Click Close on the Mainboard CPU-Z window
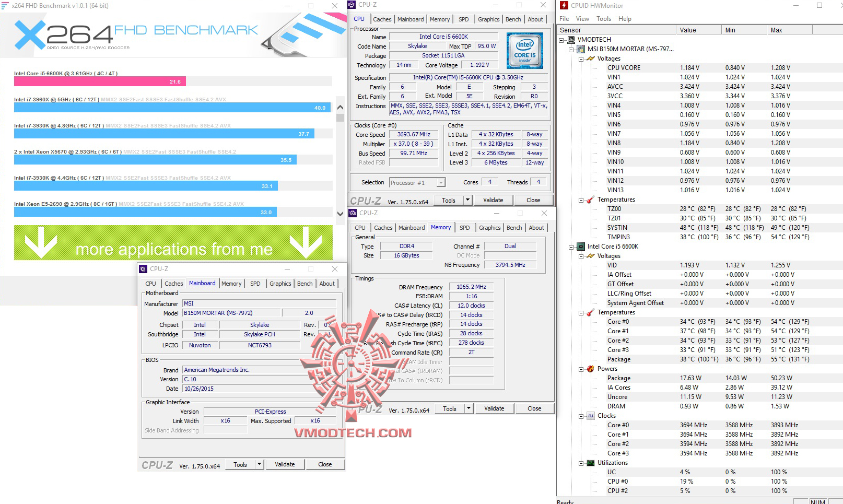 (325, 464)
